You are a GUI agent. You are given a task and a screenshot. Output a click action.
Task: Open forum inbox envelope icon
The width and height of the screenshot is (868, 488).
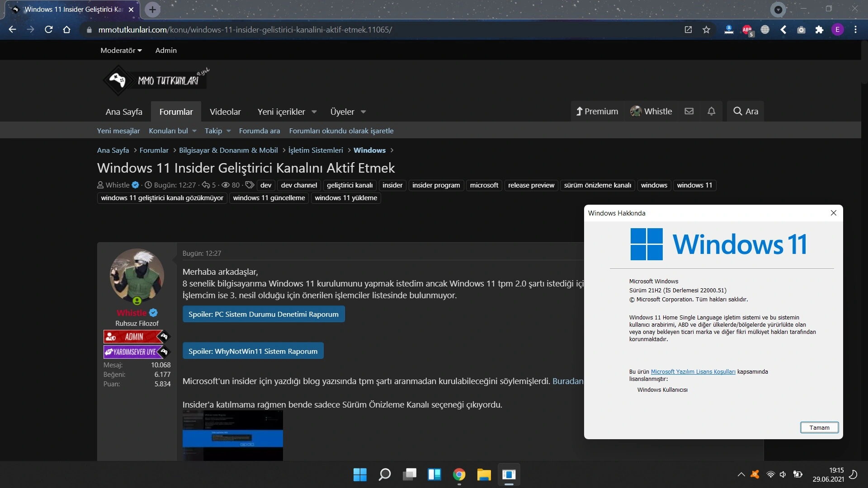click(x=689, y=111)
